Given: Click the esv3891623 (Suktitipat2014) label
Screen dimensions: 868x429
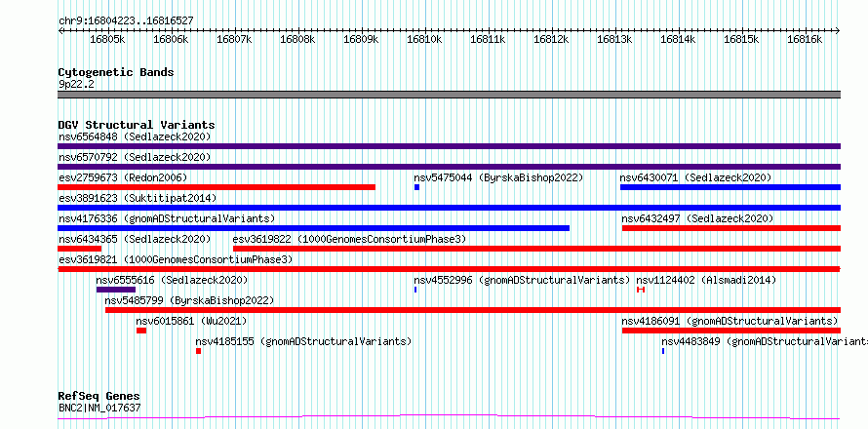Looking at the screenshot, I should tap(138, 198).
